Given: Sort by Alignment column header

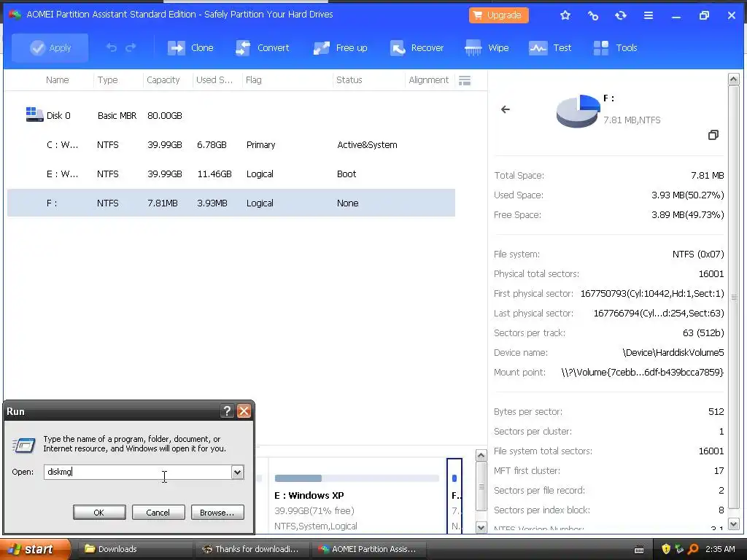Looking at the screenshot, I should pyautogui.click(x=428, y=80).
